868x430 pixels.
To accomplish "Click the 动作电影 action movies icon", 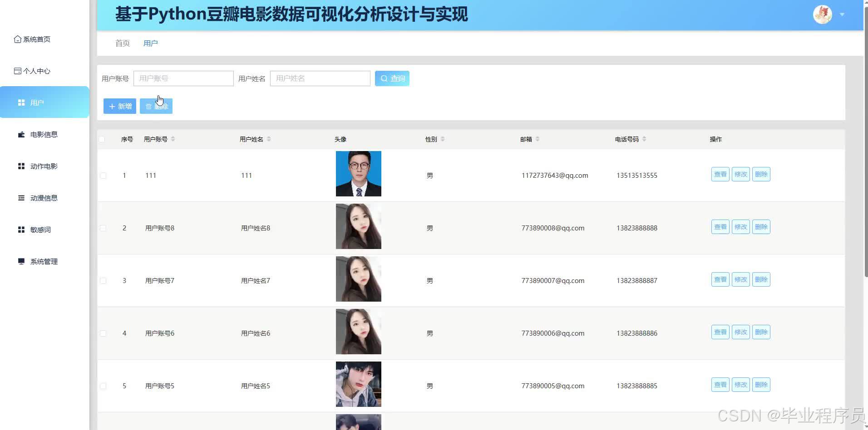I will pos(21,166).
